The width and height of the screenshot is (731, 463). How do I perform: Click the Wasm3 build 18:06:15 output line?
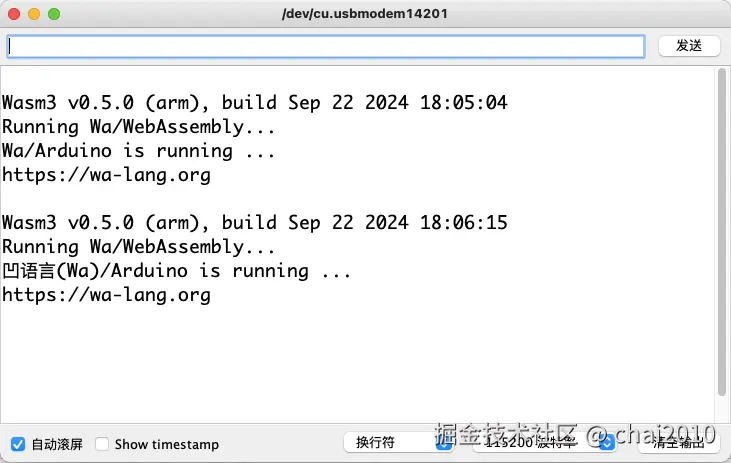(x=255, y=223)
